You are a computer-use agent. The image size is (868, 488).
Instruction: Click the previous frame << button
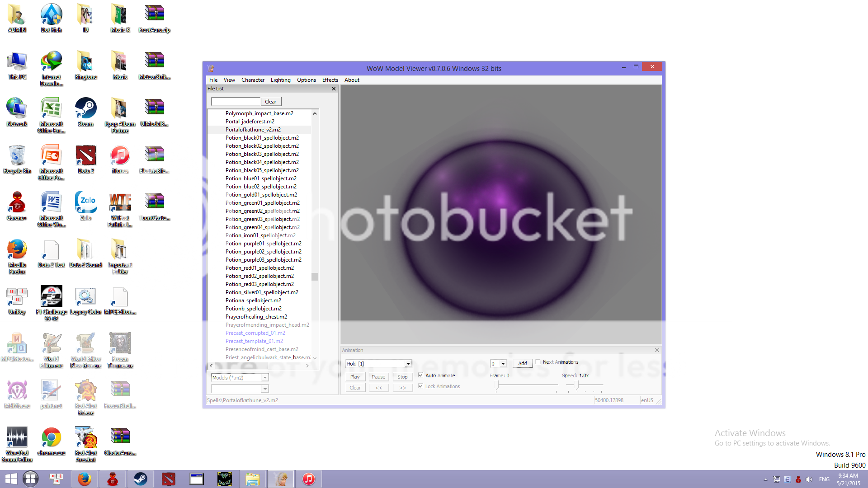click(x=378, y=388)
